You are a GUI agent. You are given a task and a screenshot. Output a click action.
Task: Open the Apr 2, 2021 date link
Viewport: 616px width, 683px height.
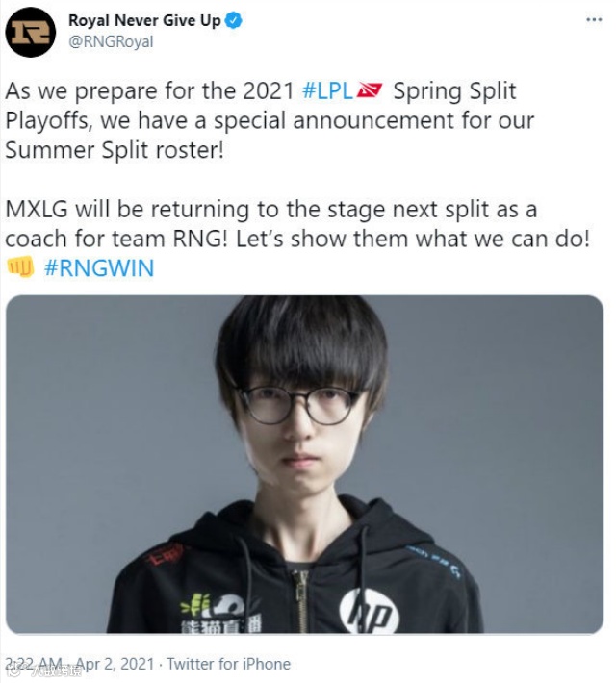click(115, 664)
